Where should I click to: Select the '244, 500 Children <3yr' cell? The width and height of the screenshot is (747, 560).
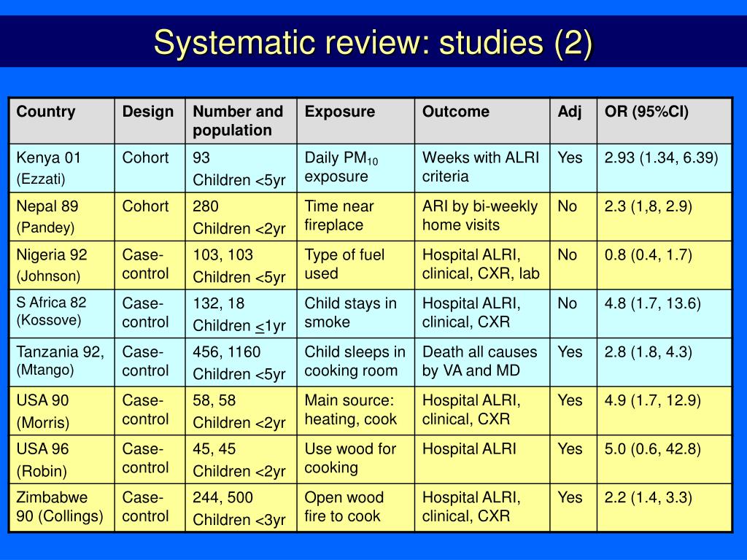tap(241, 507)
